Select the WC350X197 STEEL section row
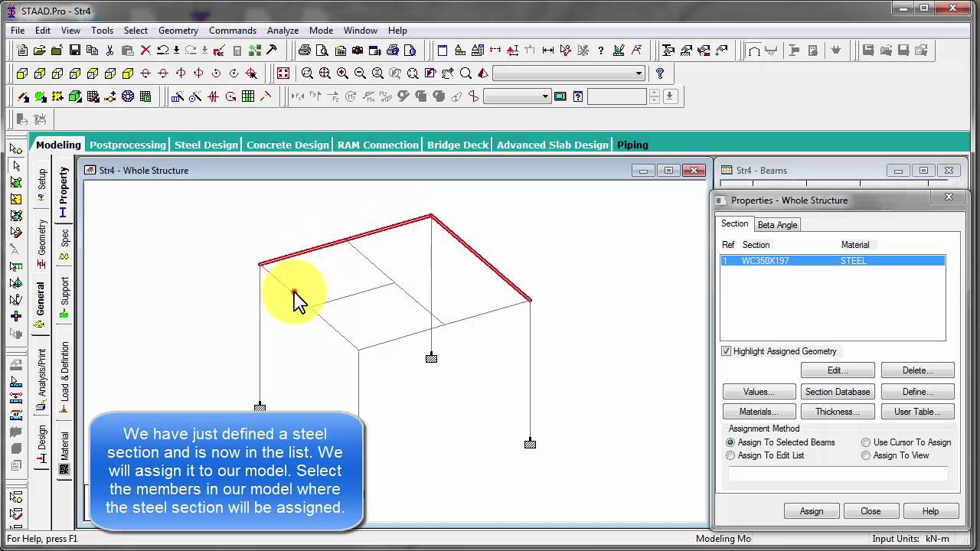 click(833, 261)
